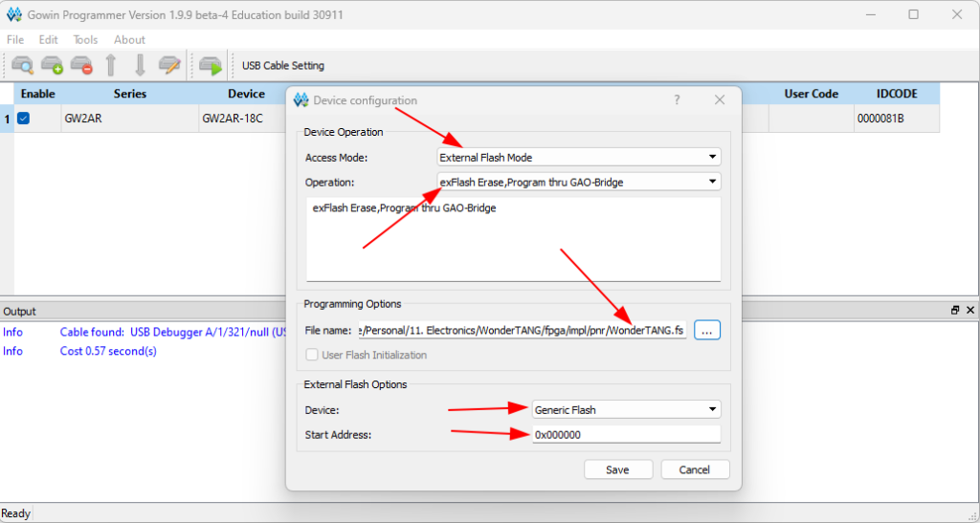The width and height of the screenshot is (980, 523).
Task: Toggle the Enable checkbox for GW2AR row
Action: tap(24, 119)
